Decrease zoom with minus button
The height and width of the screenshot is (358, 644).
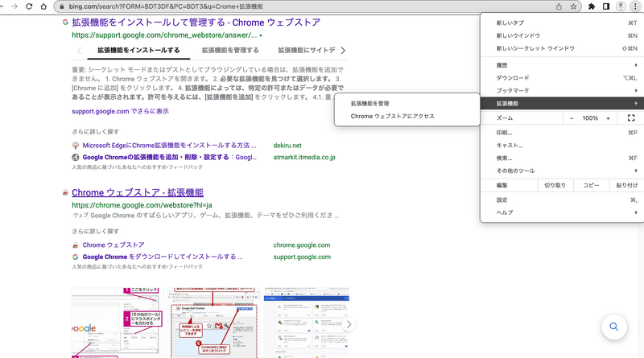[x=572, y=118]
